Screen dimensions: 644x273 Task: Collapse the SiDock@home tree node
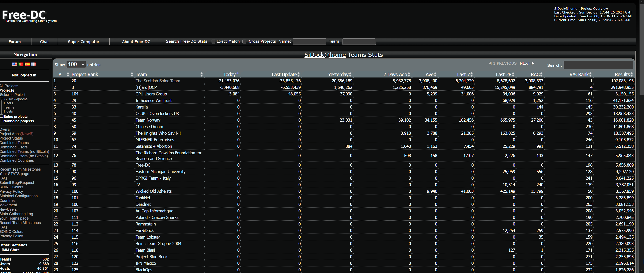(x=2, y=99)
